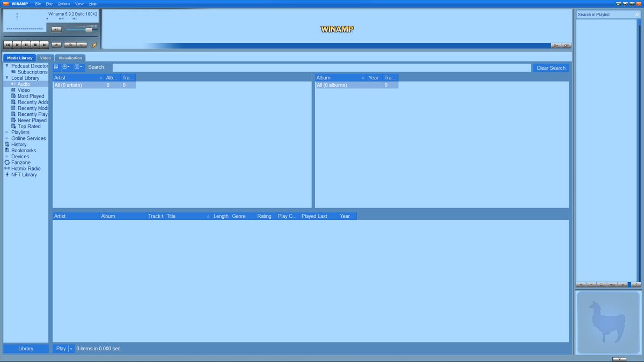Click the Open file eject button
This screenshot has width=644, height=362.
(x=56, y=45)
